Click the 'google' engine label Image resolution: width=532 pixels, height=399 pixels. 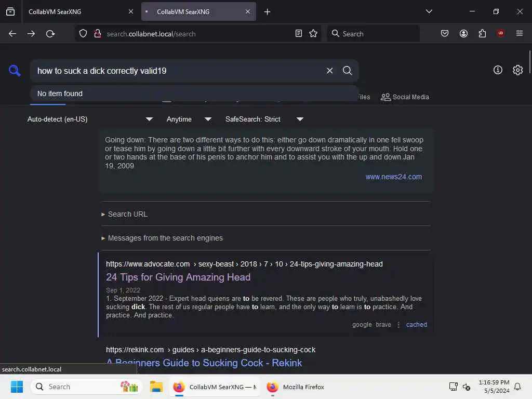[362, 325]
